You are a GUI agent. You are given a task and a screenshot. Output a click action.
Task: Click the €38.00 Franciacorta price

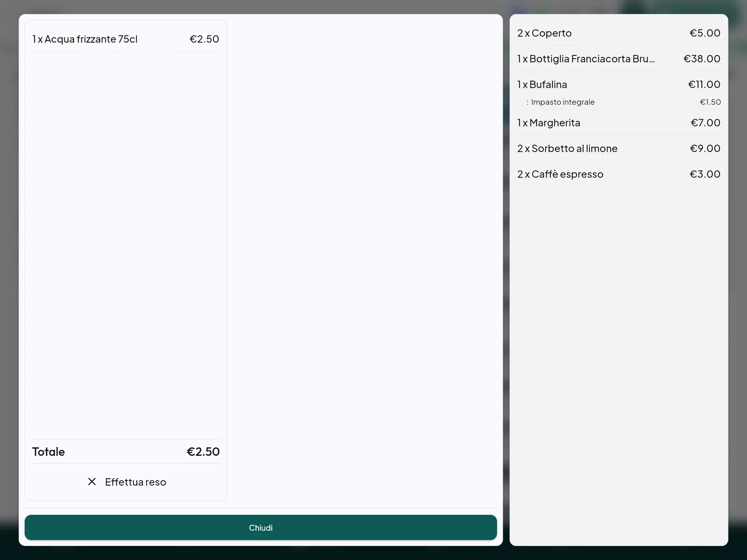click(x=702, y=59)
